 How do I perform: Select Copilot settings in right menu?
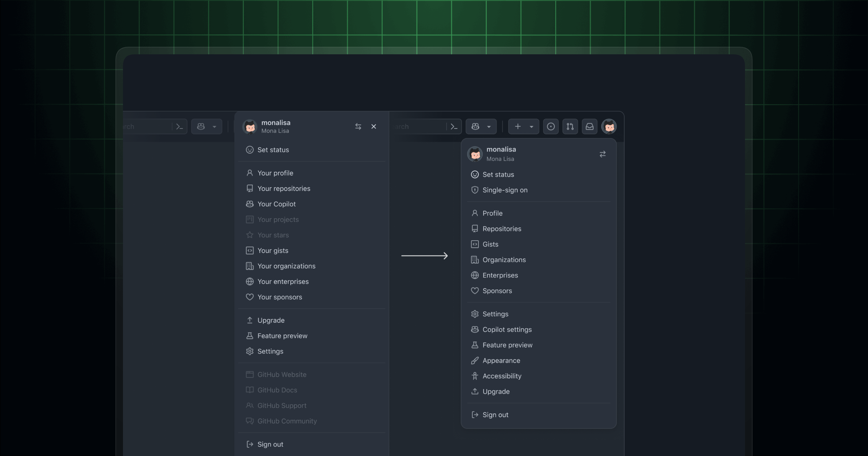pyautogui.click(x=507, y=330)
